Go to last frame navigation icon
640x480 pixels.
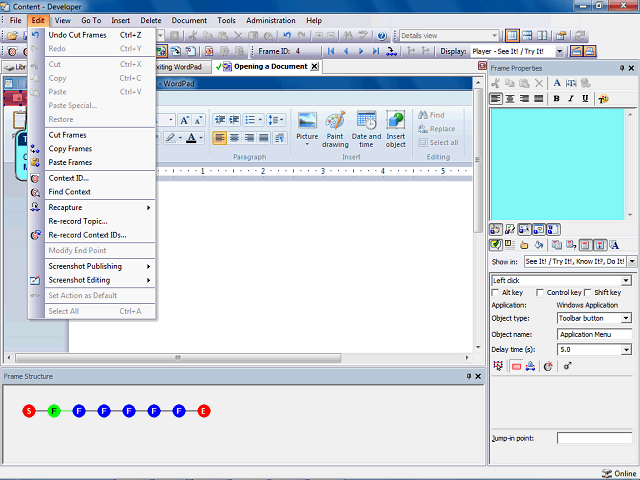376,51
